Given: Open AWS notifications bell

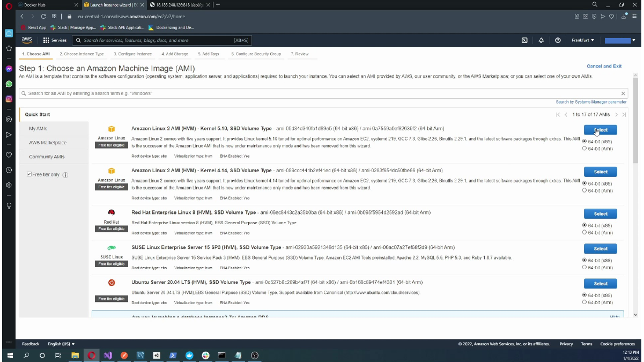Looking at the screenshot, I should (x=541, y=40).
